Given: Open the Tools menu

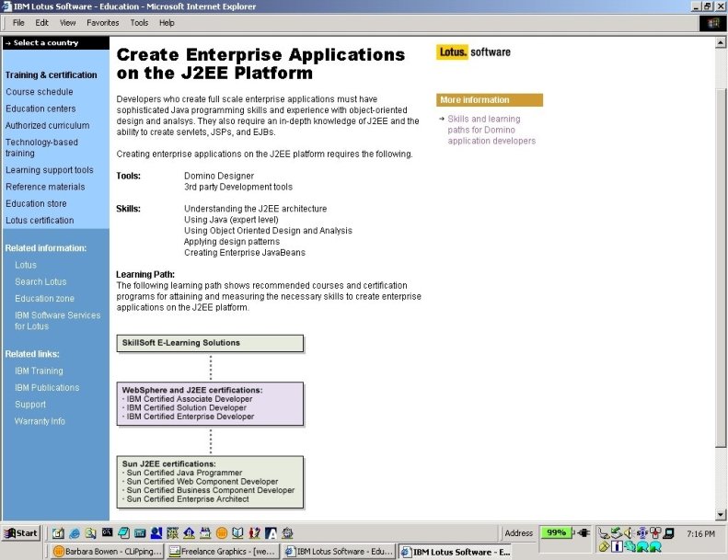Looking at the screenshot, I should point(139,23).
